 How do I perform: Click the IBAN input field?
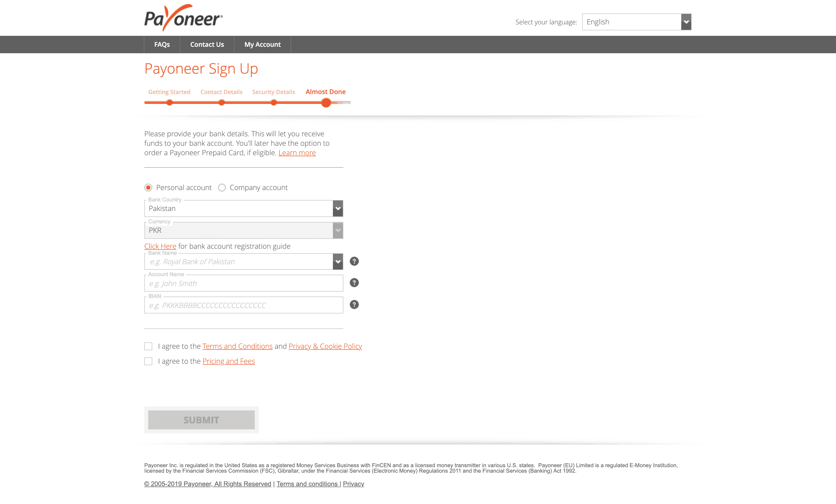[244, 305]
